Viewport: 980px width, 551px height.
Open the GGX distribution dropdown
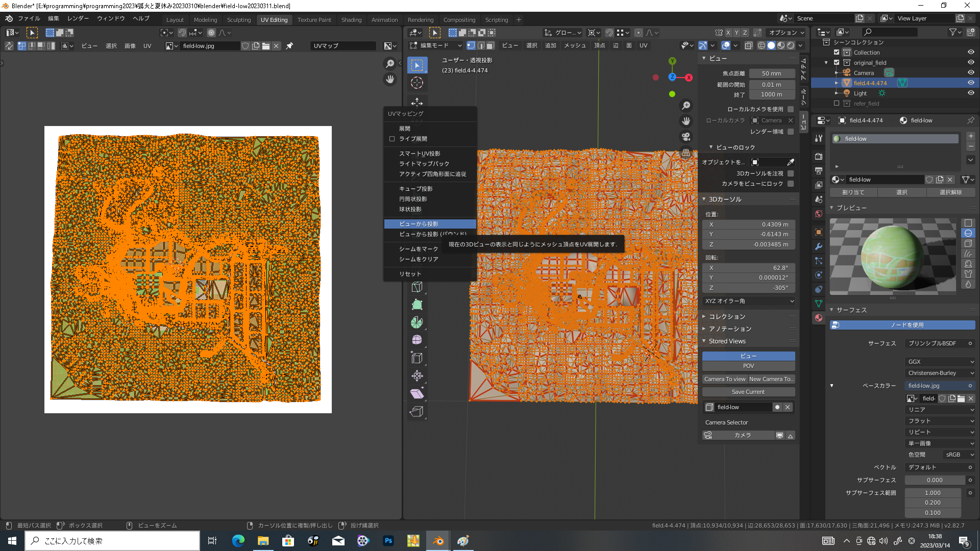click(x=940, y=362)
